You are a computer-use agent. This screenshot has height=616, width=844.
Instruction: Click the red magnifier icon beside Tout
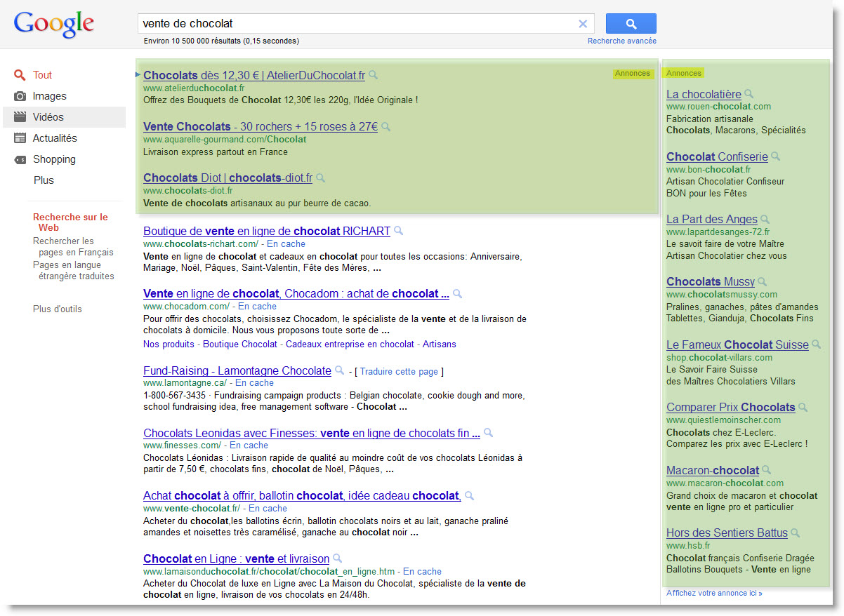[x=20, y=75]
